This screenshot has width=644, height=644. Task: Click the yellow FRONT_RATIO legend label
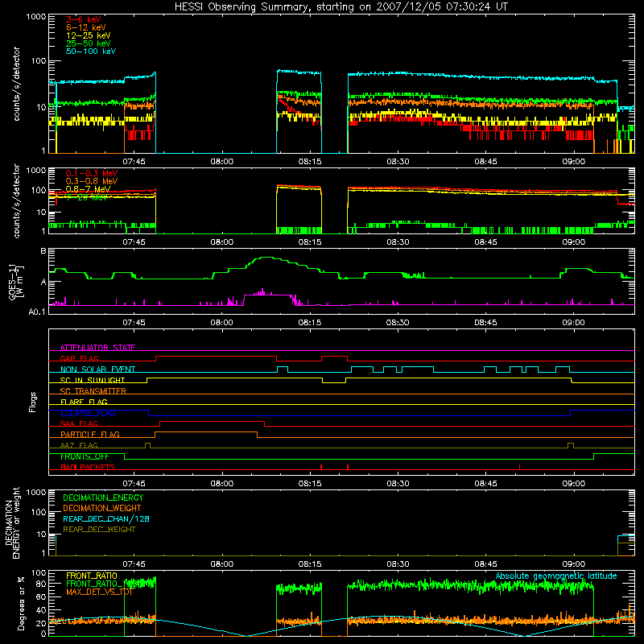pyautogui.click(x=92, y=576)
